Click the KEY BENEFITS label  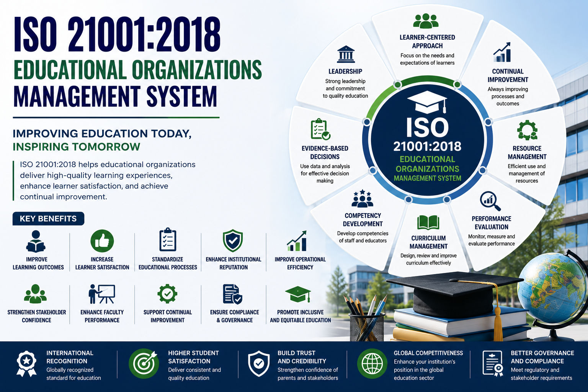click(48, 219)
